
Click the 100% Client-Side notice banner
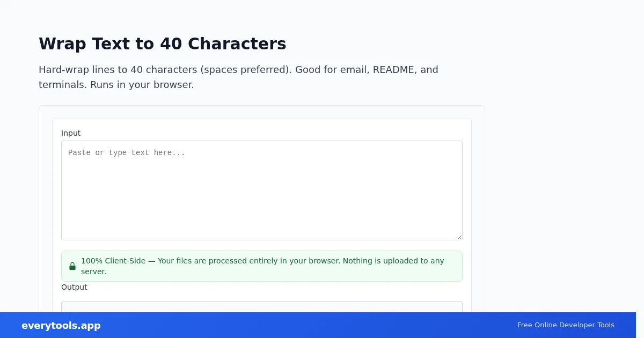click(262, 266)
